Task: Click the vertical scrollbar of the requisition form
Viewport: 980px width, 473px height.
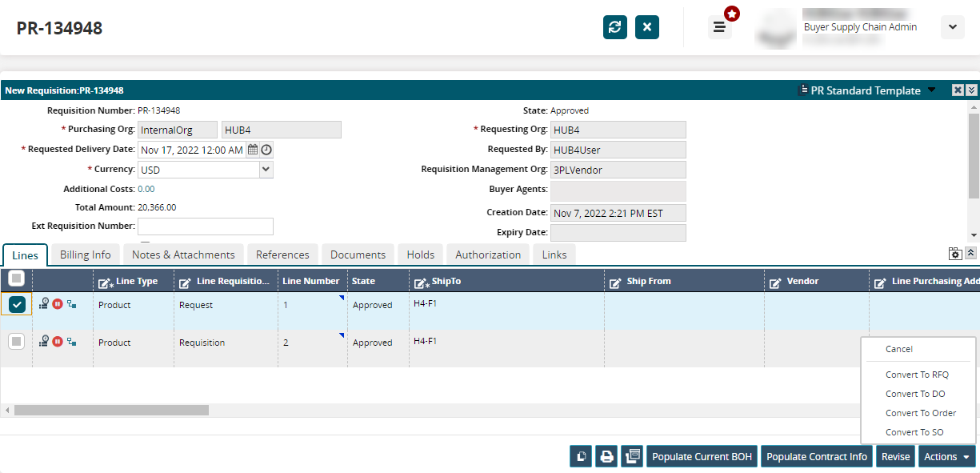Action: pos(974,154)
